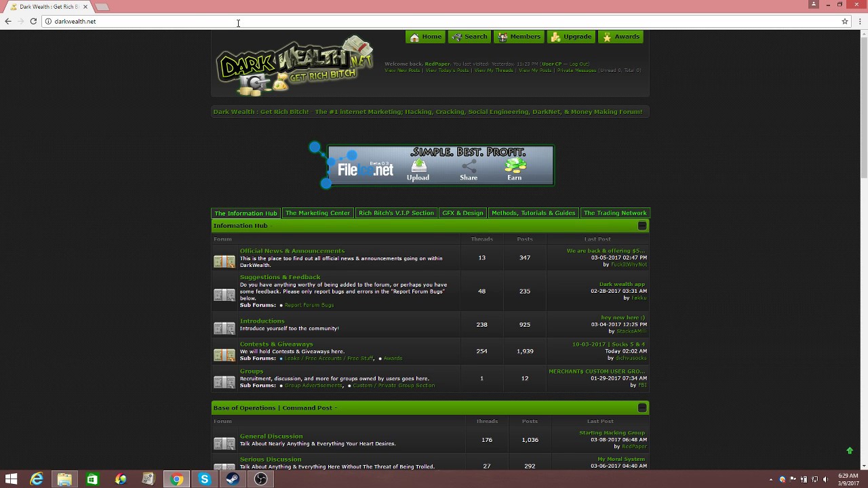Open General Discussion forum

tap(271, 436)
